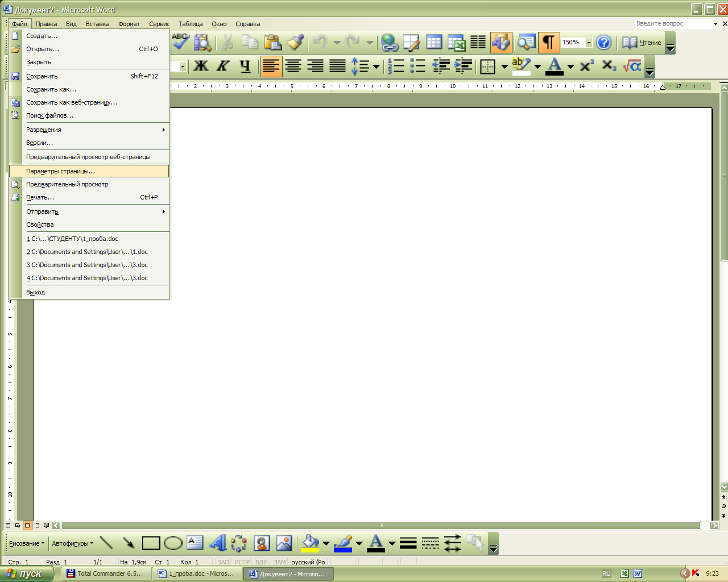Click Печать in the File menu

tap(89, 197)
